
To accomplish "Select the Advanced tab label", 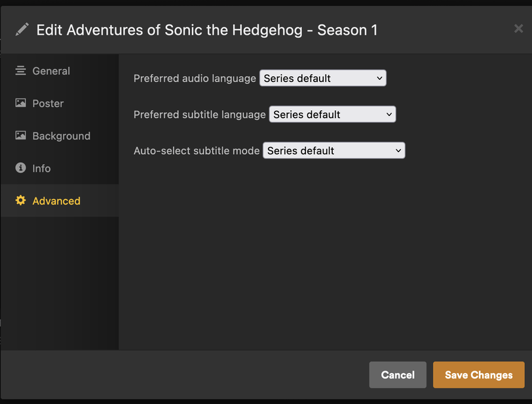I will tap(56, 201).
